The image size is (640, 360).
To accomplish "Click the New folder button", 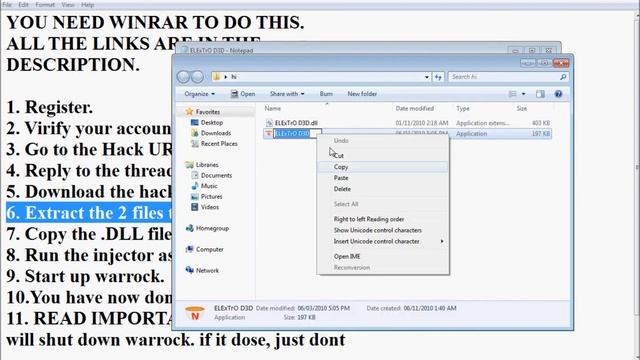I will tap(362, 94).
